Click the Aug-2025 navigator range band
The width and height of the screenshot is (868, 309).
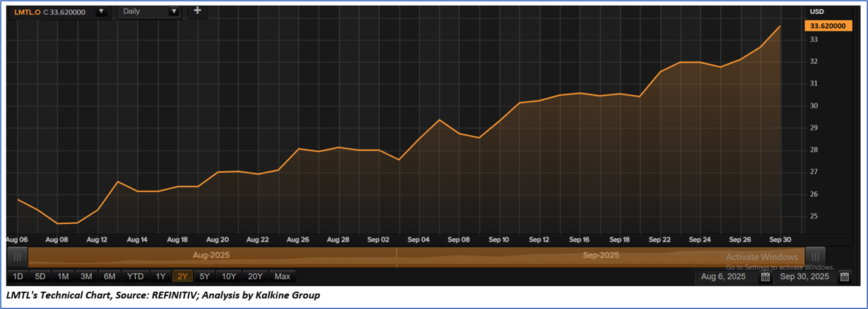coord(211,257)
